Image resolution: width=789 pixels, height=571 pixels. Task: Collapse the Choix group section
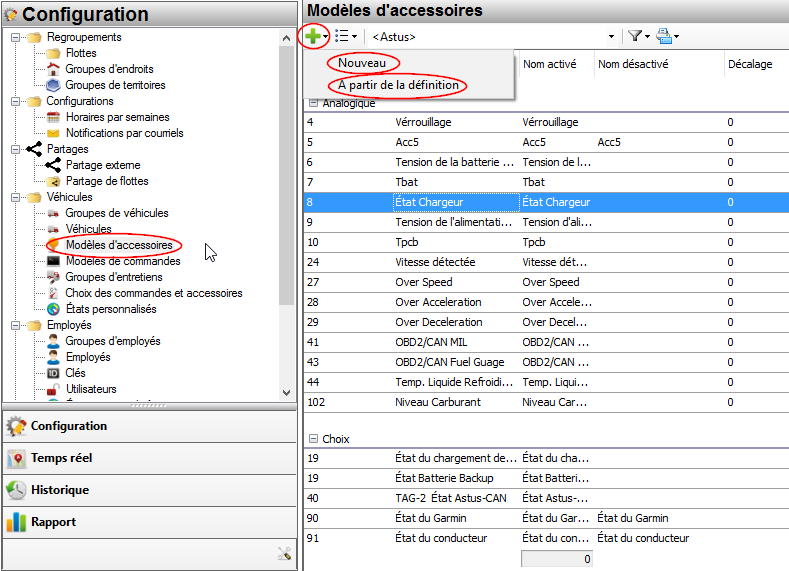tap(313, 439)
